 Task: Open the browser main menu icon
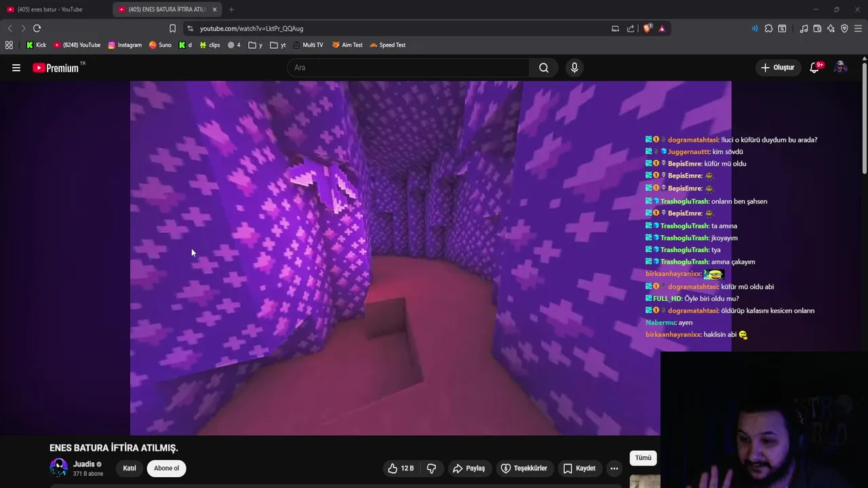click(858, 28)
